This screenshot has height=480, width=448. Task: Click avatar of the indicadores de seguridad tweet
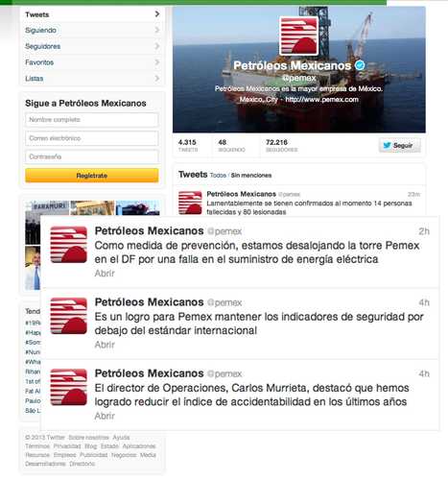69,316
